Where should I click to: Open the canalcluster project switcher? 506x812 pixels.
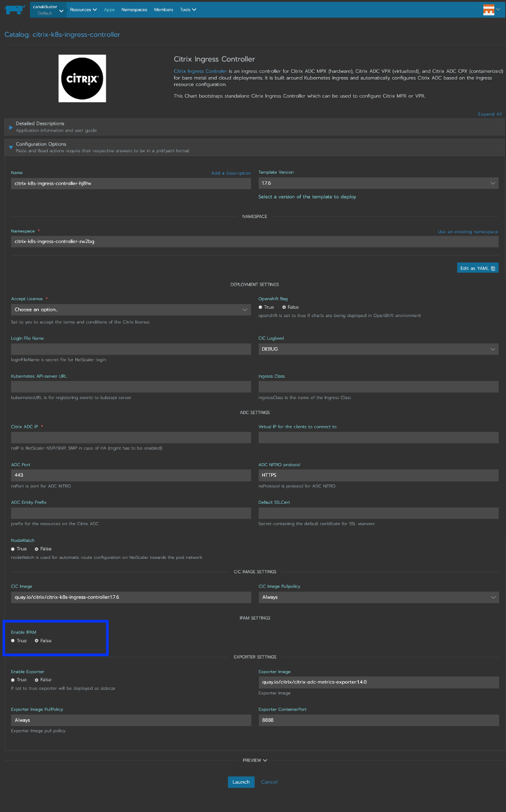pyautogui.click(x=46, y=9)
